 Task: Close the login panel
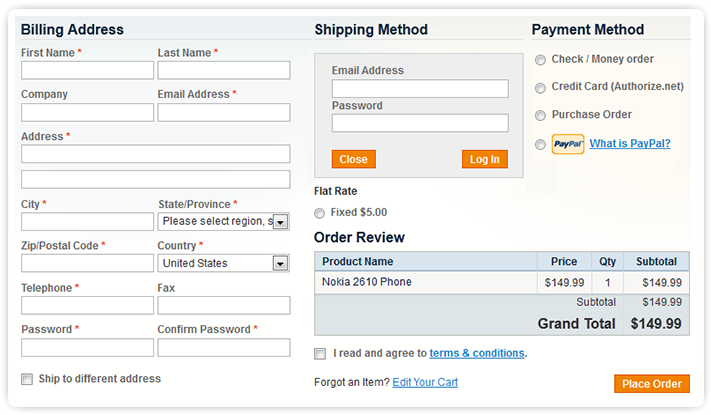tap(353, 159)
